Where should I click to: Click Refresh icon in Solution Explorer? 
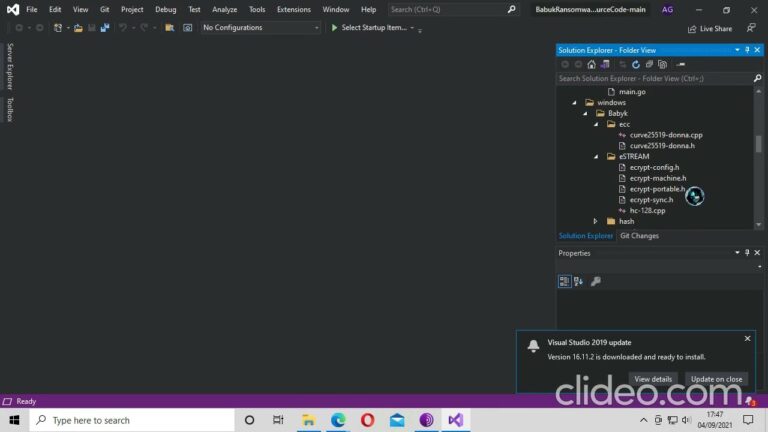pyautogui.click(x=636, y=64)
